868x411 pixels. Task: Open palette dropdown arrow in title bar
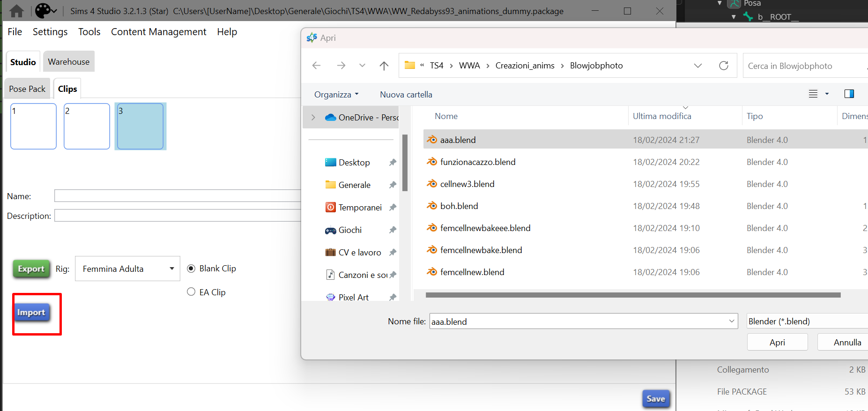point(54,11)
